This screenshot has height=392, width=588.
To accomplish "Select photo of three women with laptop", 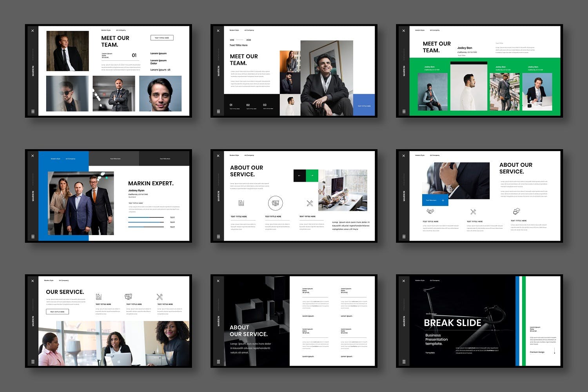I will [114, 344].
